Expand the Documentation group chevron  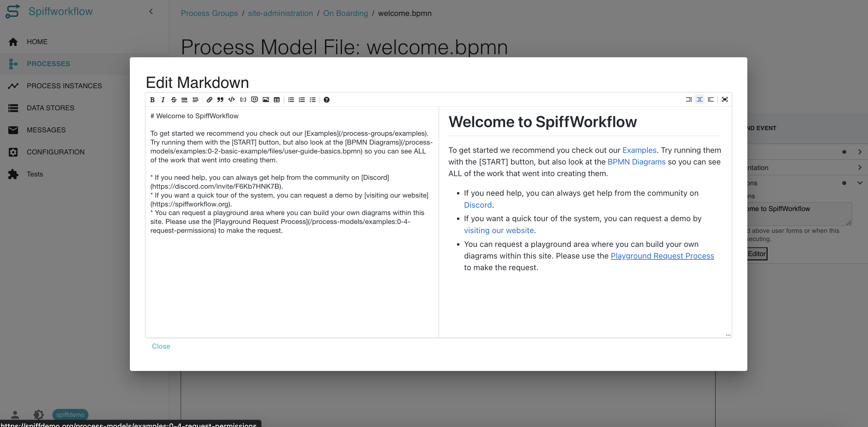(x=860, y=168)
